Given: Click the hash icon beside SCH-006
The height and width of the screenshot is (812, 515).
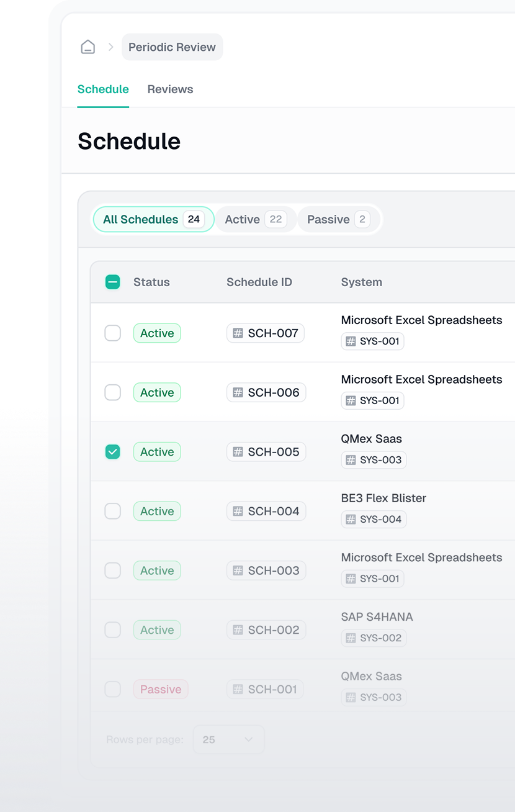Looking at the screenshot, I should click(238, 392).
